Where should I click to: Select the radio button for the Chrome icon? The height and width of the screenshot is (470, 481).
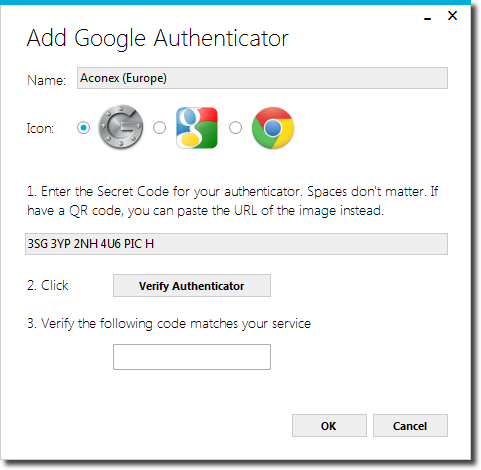click(x=235, y=128)
